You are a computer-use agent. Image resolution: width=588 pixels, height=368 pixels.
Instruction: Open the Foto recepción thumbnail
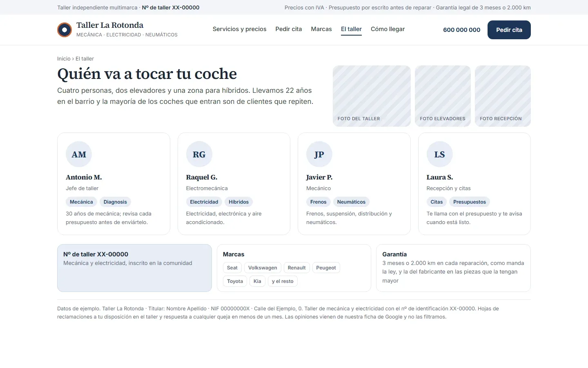click(503, 96)
